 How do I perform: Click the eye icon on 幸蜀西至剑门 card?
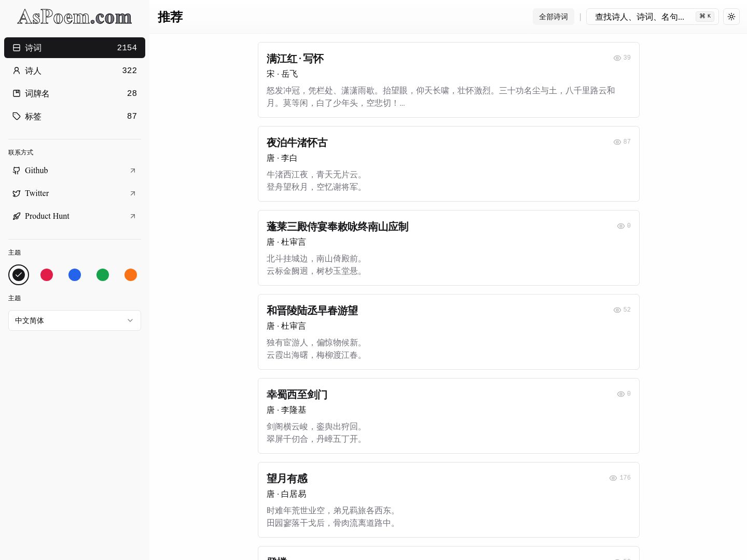pyautogui.click(x=621, y=394)
